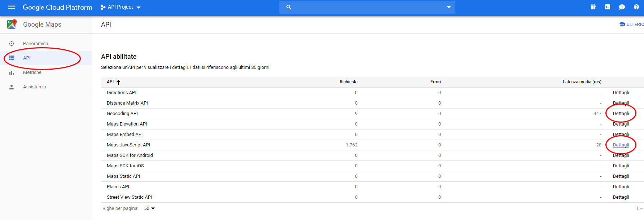The image size is (644, 220).
Task: Open the rows per page dropdown
Action: coord(149,208)
